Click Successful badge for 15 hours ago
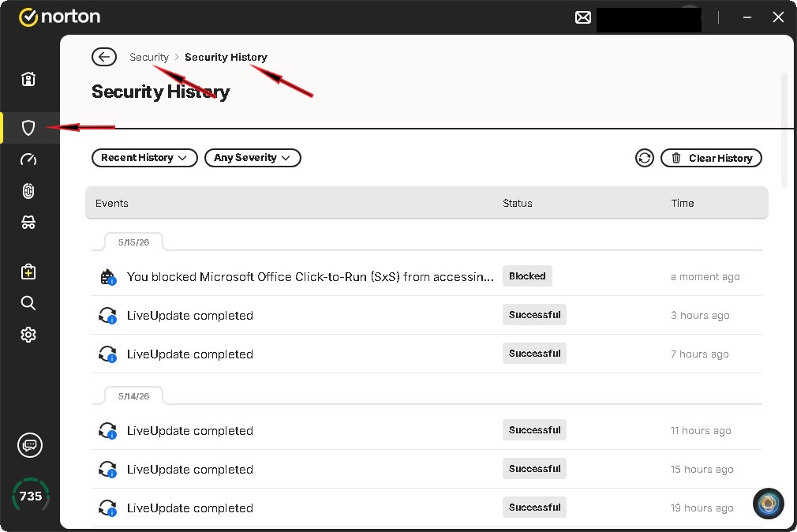 (x=535, y=469)
